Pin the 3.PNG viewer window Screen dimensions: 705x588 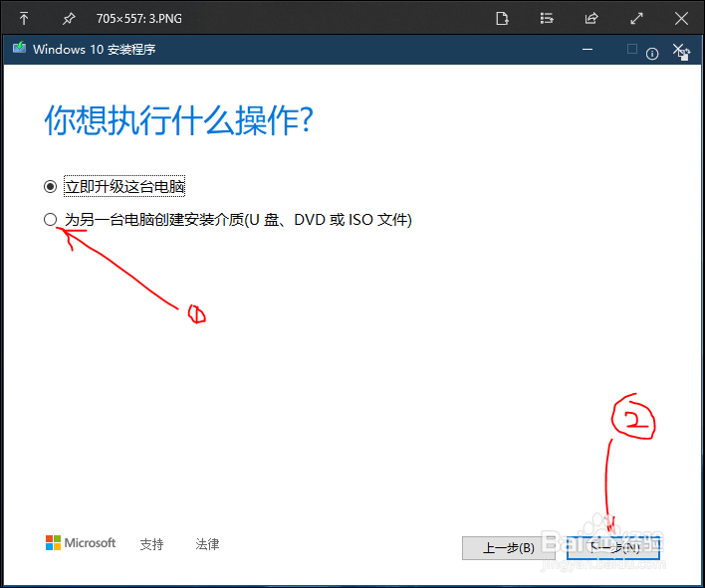point(69,19)
